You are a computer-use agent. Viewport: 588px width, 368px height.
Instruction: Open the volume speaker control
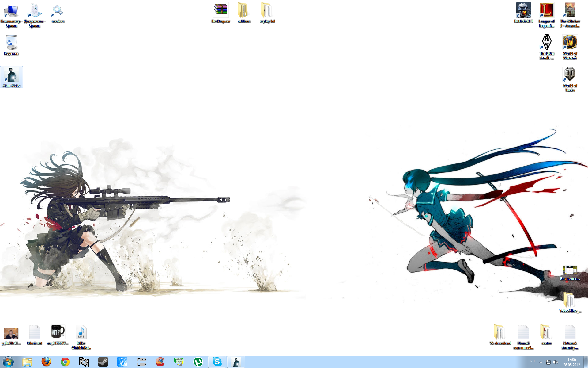coord(556,362)
